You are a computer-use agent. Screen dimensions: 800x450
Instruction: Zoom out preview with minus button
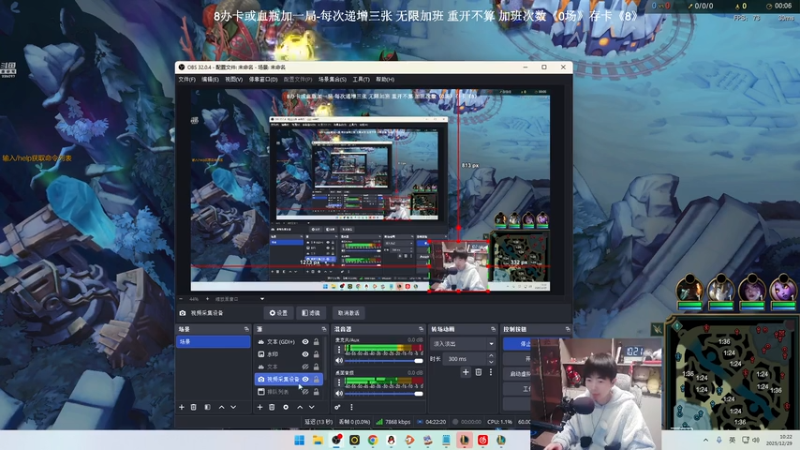click(x=181, y=299)
